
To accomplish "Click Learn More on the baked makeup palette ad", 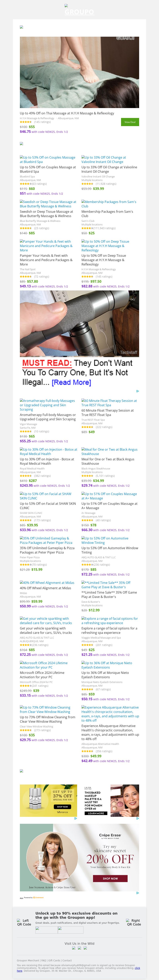I will click(x=96, y=813).
